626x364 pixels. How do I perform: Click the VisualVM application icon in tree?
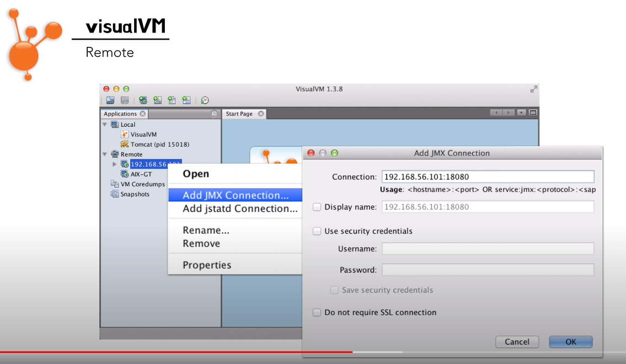click(x=125, y=135)
